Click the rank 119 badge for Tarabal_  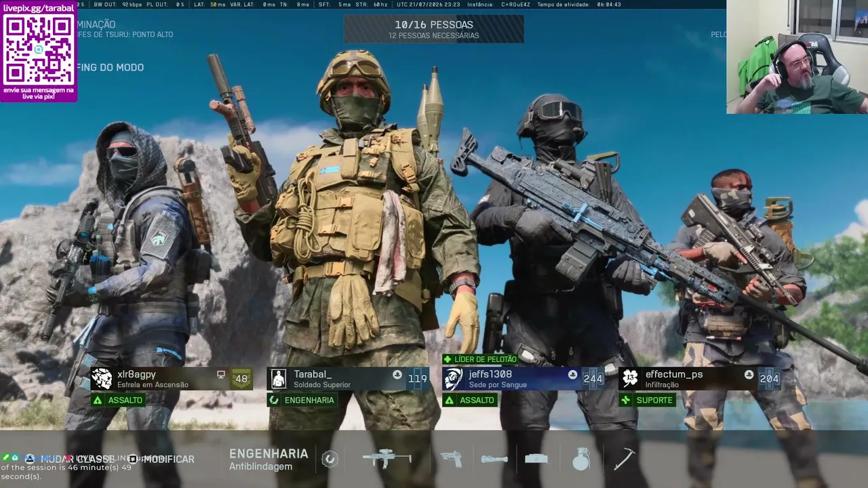pos(418,379)
